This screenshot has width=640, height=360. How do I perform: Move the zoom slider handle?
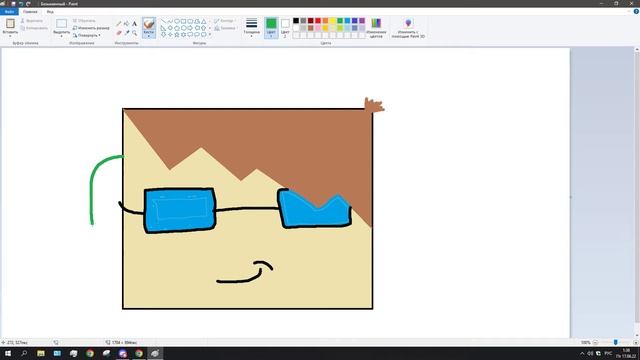point(616,342)
